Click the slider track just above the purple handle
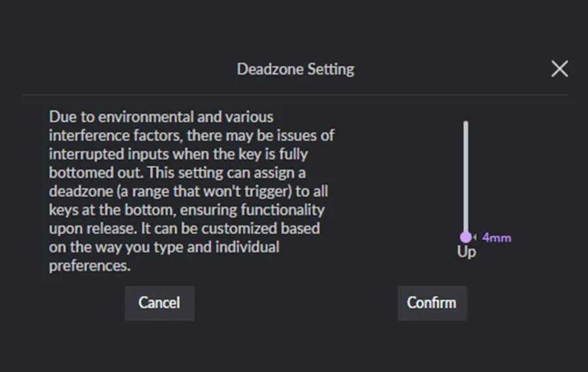The image size is (588, 372). pos(466,222)
